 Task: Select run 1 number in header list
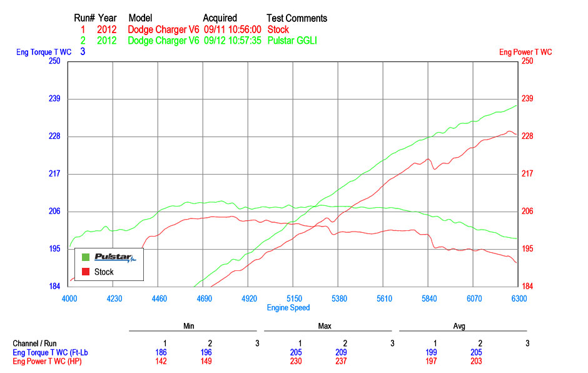(x=83, y=29)
